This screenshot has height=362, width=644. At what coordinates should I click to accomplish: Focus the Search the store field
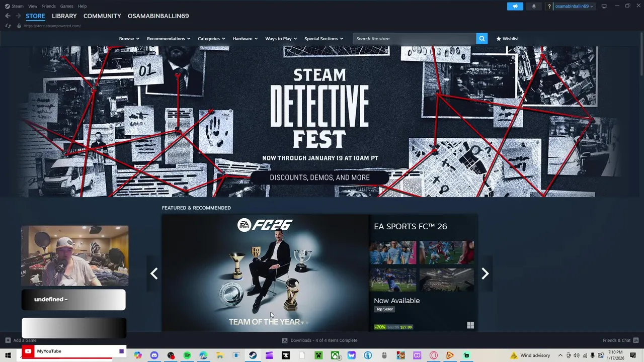414,39
